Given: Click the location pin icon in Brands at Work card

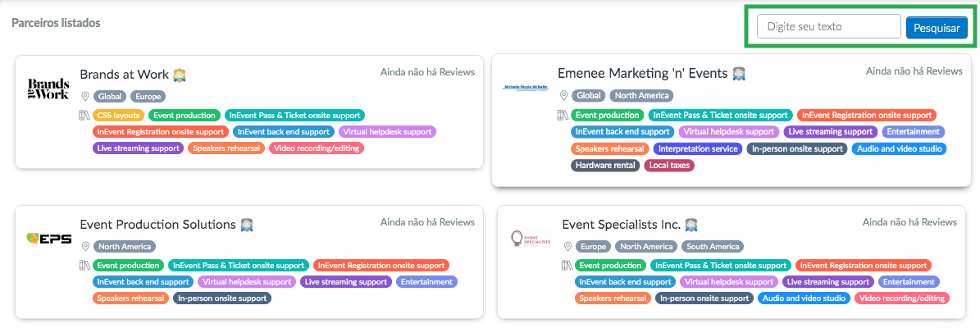Looking at the screenshot, I should coord(85,97).
